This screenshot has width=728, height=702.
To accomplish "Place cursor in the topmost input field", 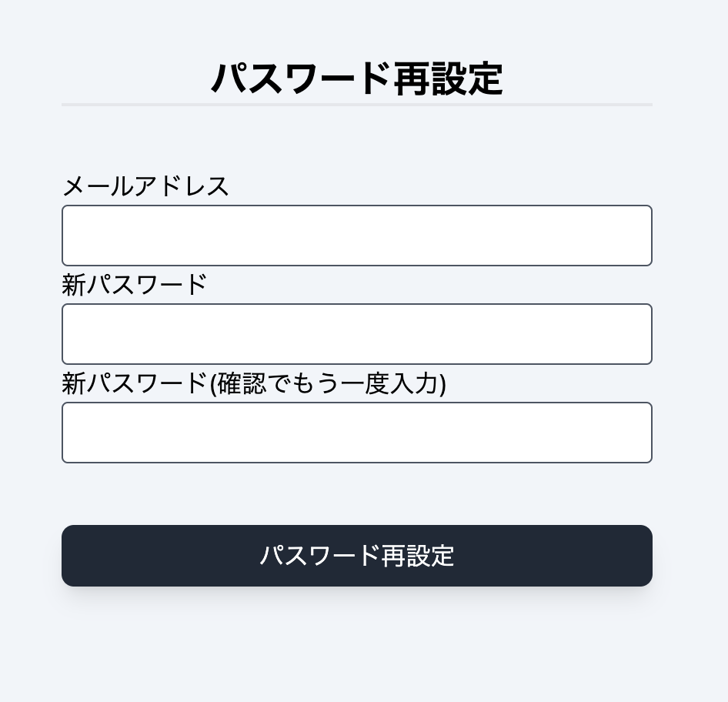I will point(356,236).
